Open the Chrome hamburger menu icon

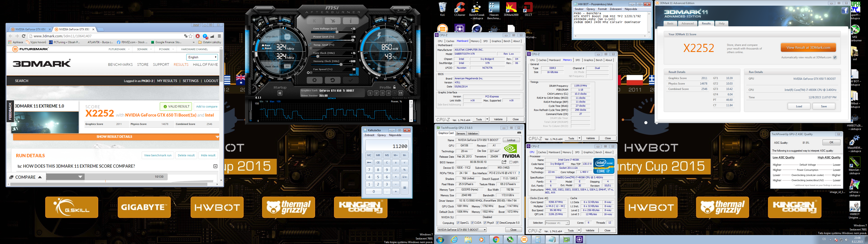(219, 36)
